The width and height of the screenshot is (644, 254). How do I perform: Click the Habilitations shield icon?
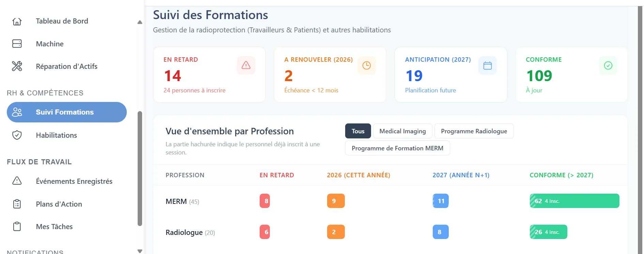(17, 135)
